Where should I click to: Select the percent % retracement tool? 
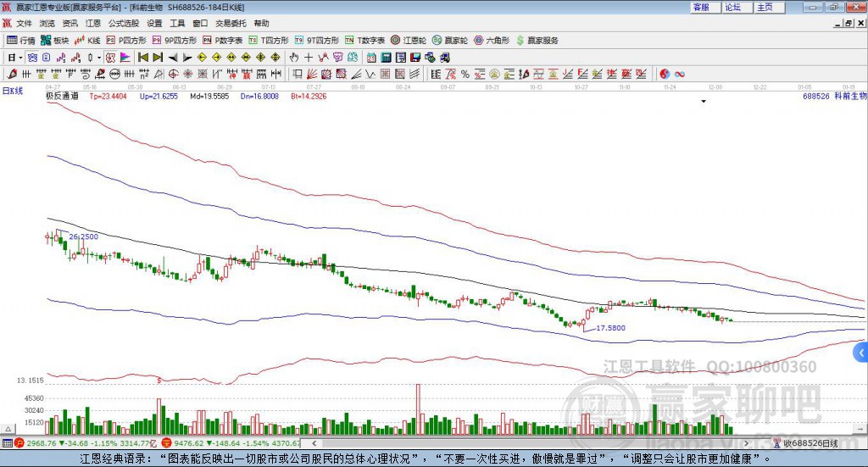[x=465, y=74]
